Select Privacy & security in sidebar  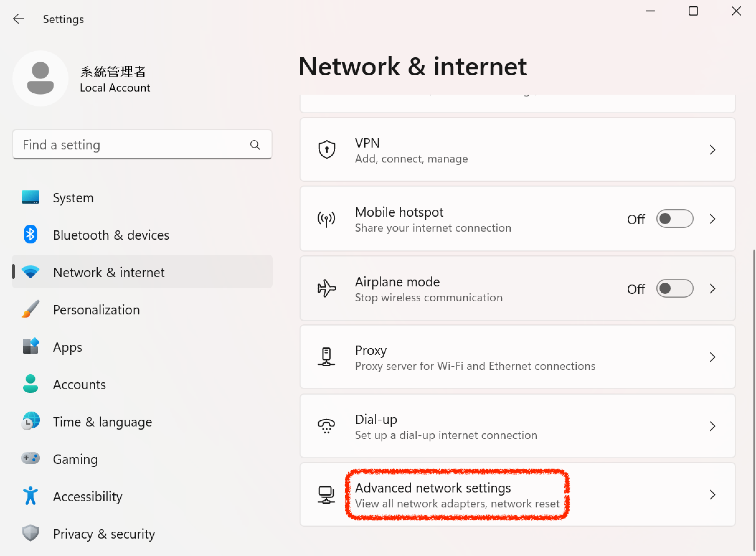(x=104, y=534)
